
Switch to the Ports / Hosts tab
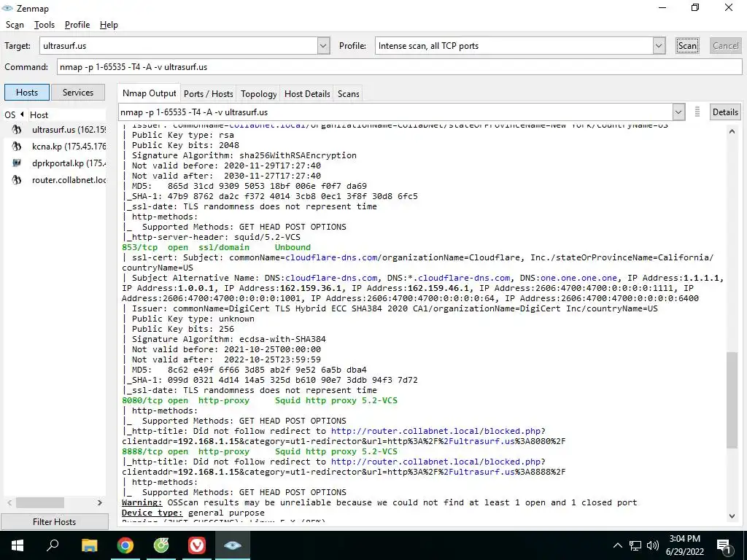209,94
